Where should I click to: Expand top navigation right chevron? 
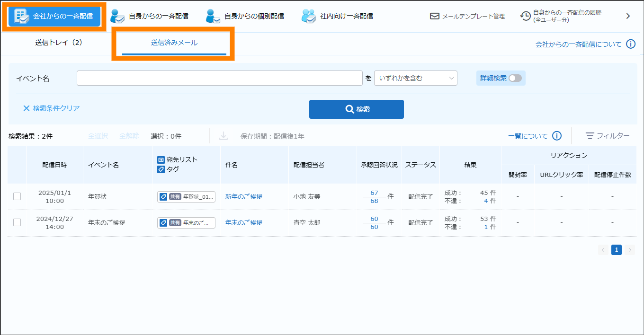628,16
